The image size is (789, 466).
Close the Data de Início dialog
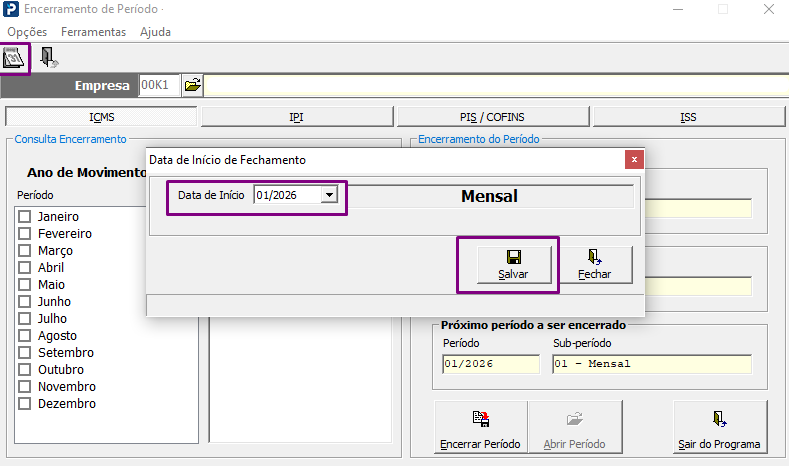[x=634, y=160]
